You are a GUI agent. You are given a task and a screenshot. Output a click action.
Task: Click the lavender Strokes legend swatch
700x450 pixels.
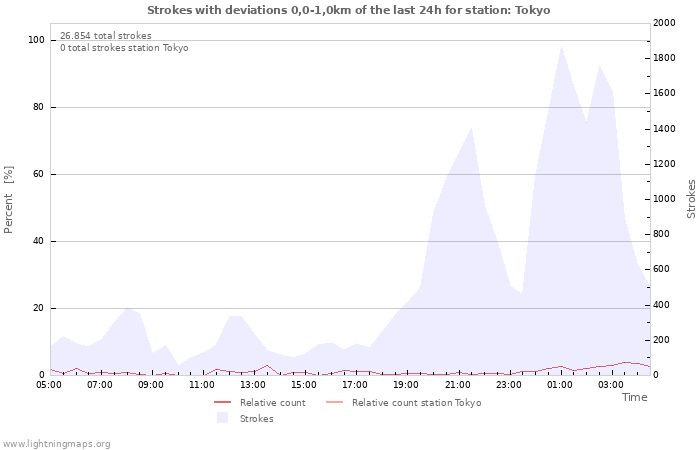coord(222,418)
